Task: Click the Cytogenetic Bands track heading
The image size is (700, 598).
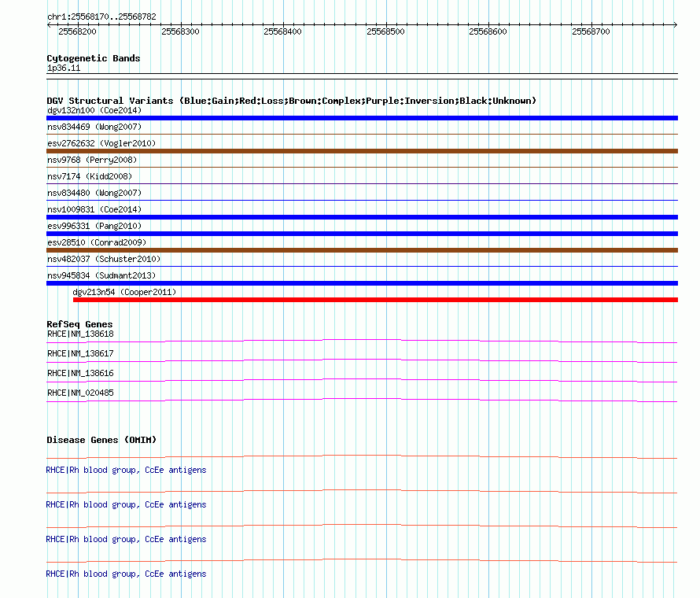Action: click(x=94, y=58)
